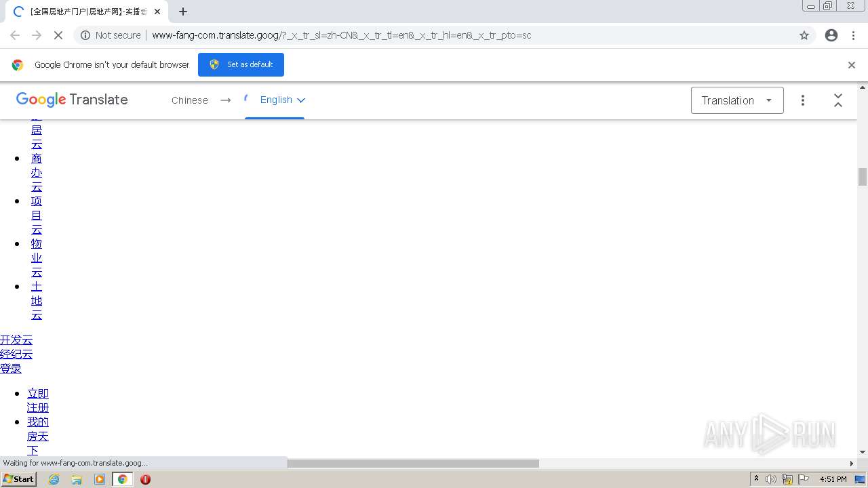Open the 经纪云 link
The width and height of the screenshot is (868, 488).
point(16,354)
